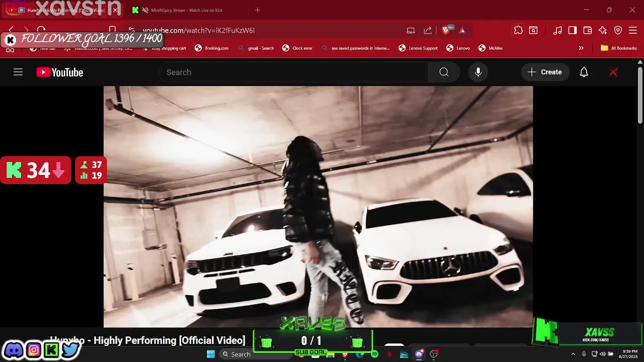Image resolution: width=644 pixels, height=362 pixels.
Task: Unmute the MintNSpicy Stream tab audio icon
Action: click(x=145, y=10)
